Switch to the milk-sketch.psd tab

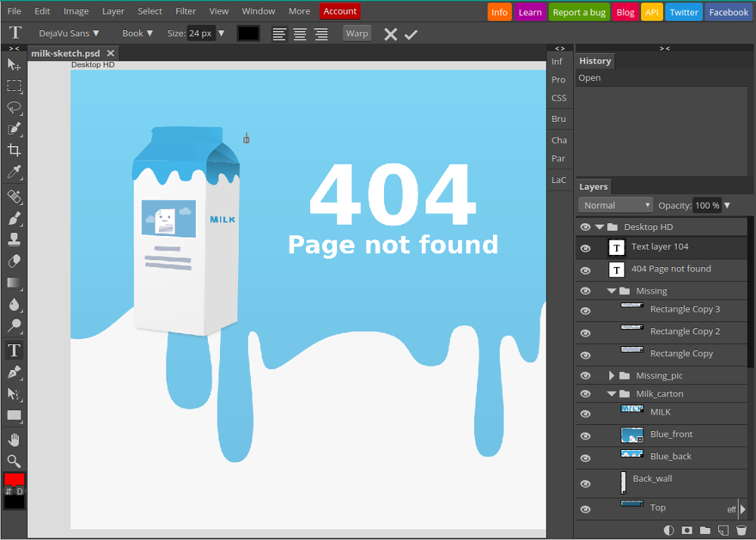click(66, 53)
